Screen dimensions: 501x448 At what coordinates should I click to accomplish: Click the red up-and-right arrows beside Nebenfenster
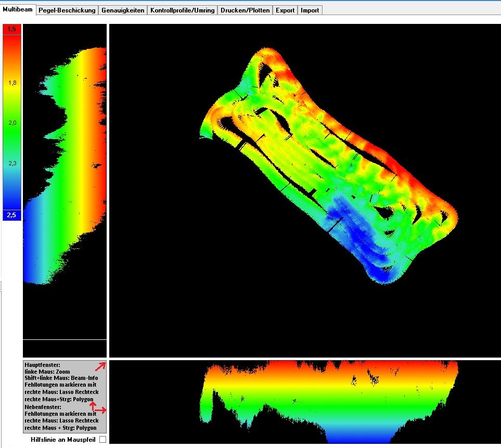click(x=97, y=407)
